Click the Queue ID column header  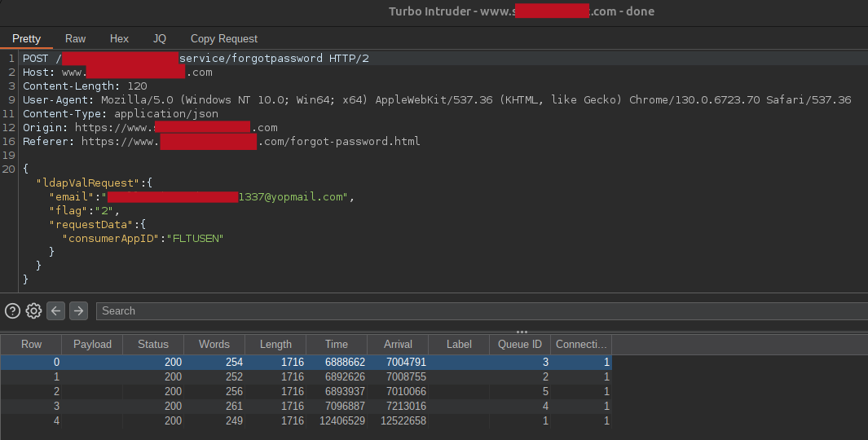pos(520,344)
